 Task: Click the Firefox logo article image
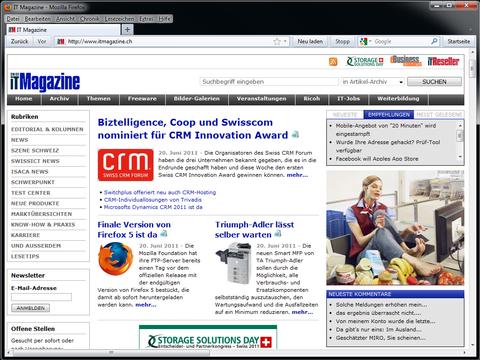pyautogui.click(x=115, y=259)
